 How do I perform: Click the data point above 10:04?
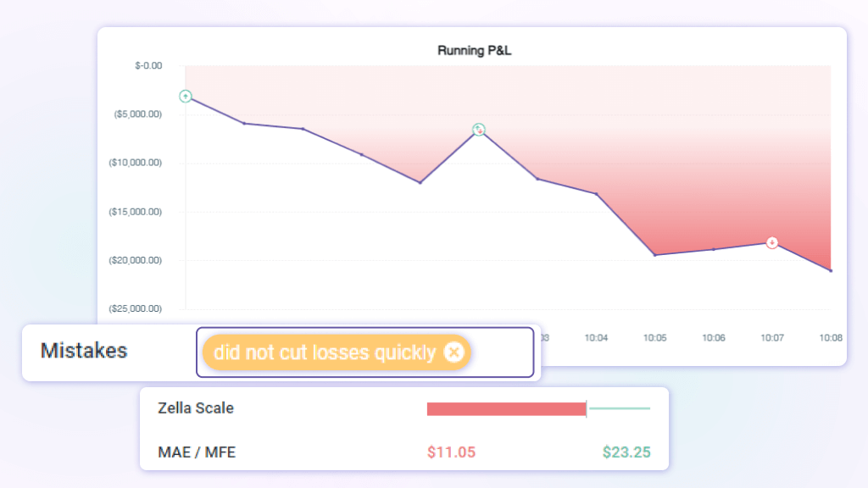[x=596, y=194]
